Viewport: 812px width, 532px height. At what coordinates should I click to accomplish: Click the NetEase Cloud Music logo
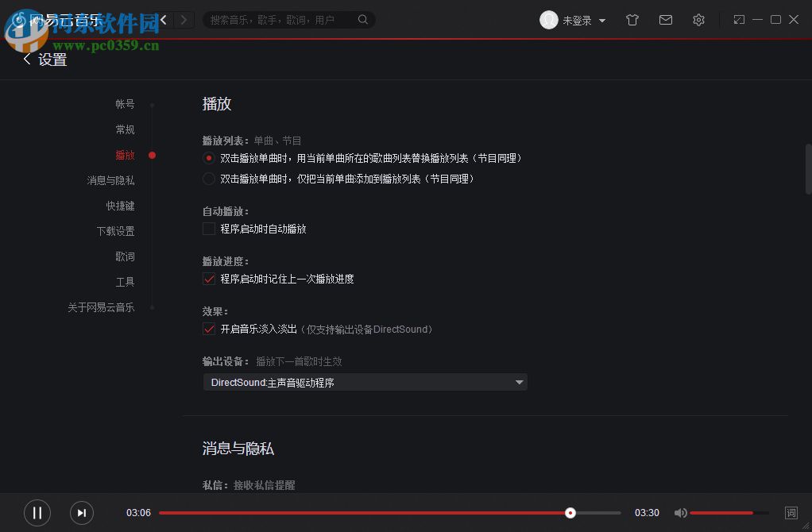click(20, 18)
